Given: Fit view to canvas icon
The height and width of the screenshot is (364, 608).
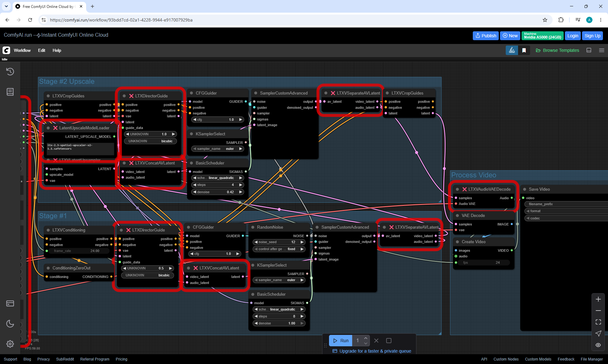Looking at the screenshot, I should 598,322.
